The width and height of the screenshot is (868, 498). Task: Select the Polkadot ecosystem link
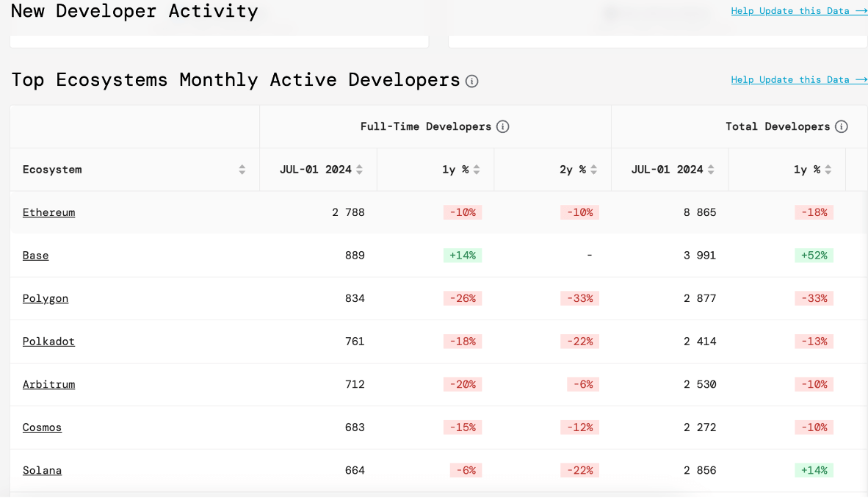tap(48, 342)
